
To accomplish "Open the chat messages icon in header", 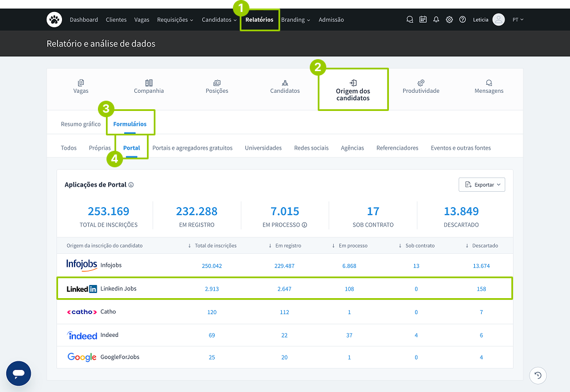I will [409, 19].
